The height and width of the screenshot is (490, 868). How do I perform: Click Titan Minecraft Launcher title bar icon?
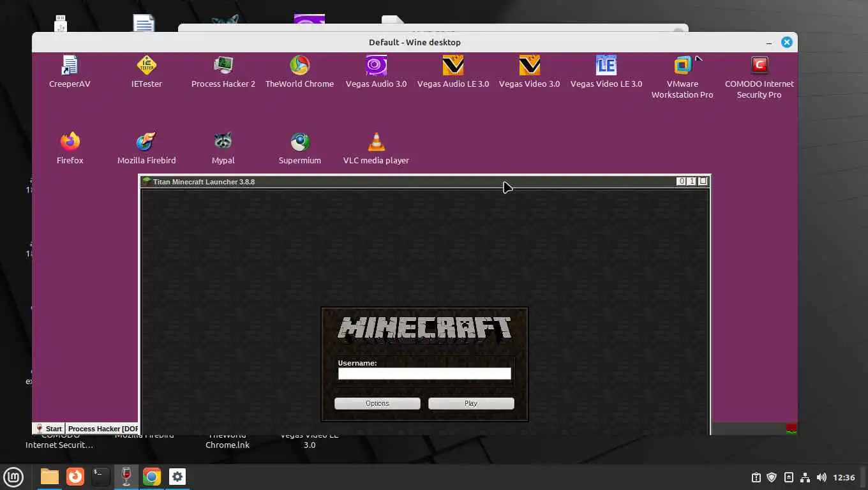pyautogui.click(x=147, y=182)
